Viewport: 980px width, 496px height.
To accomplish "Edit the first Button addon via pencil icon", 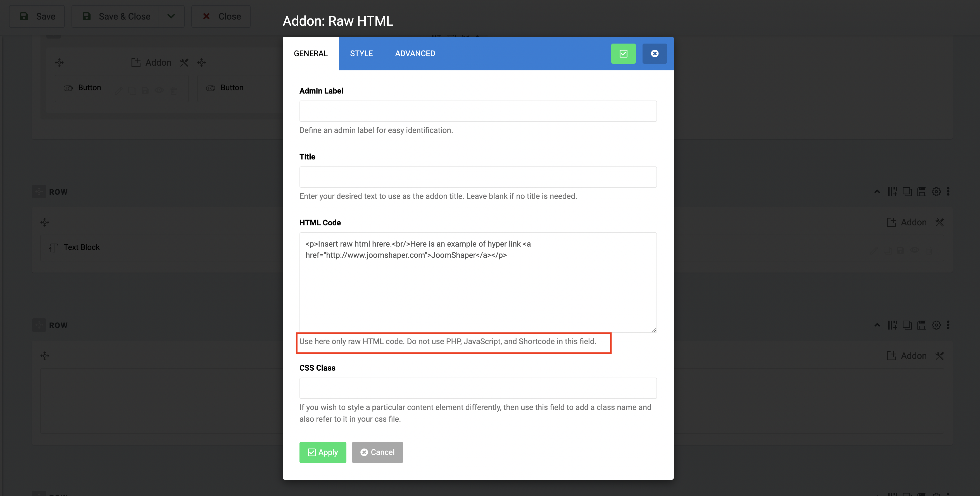I will (x=118, y=90).
